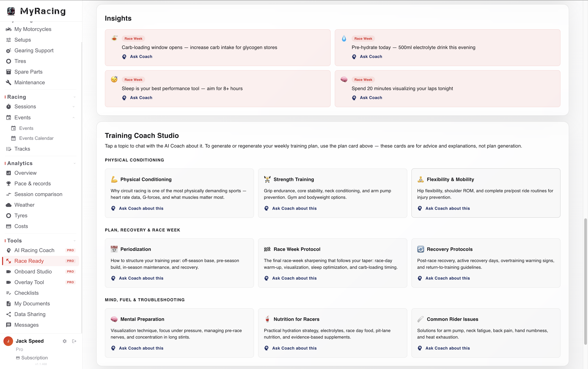Viewport: 588px width, 369px height.
Task: Click the Jack Speed avatar
Action: (x=8, y=341)
